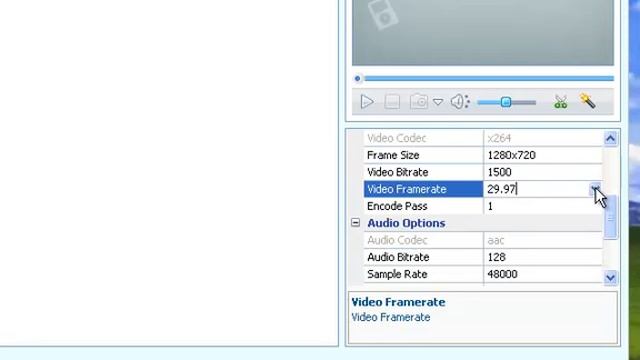
Task: Open video effects with the magic wand icon
Action: click(x=587, y=101)
